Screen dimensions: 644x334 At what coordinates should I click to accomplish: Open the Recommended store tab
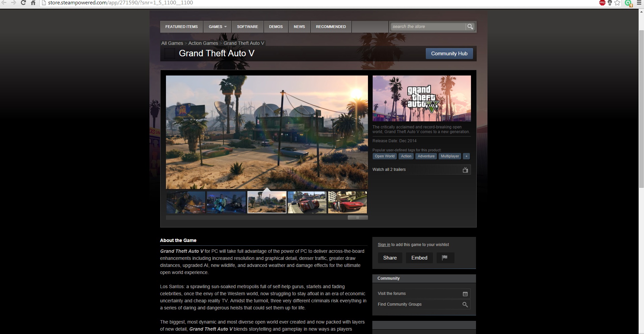coord(331,27)
